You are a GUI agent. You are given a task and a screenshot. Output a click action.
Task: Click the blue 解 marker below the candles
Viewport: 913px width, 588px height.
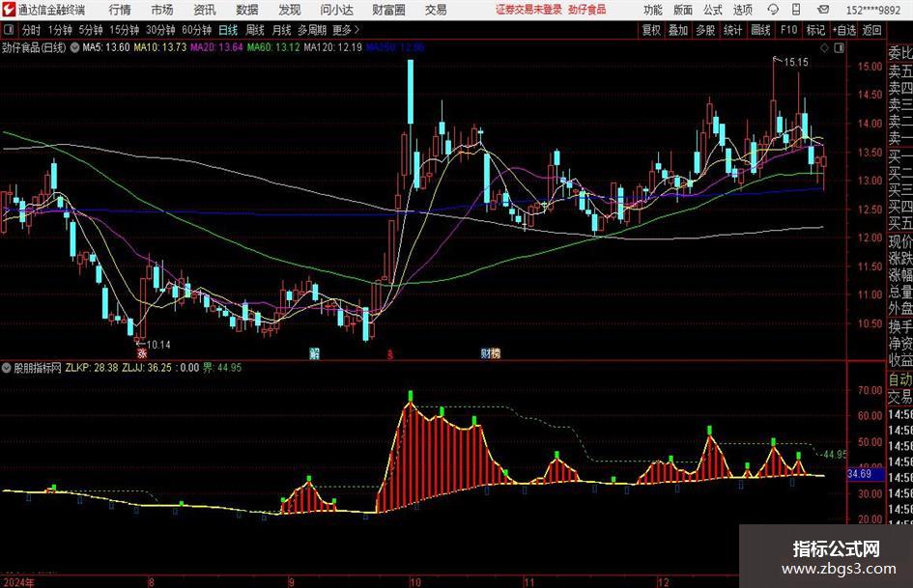point(314,352)
